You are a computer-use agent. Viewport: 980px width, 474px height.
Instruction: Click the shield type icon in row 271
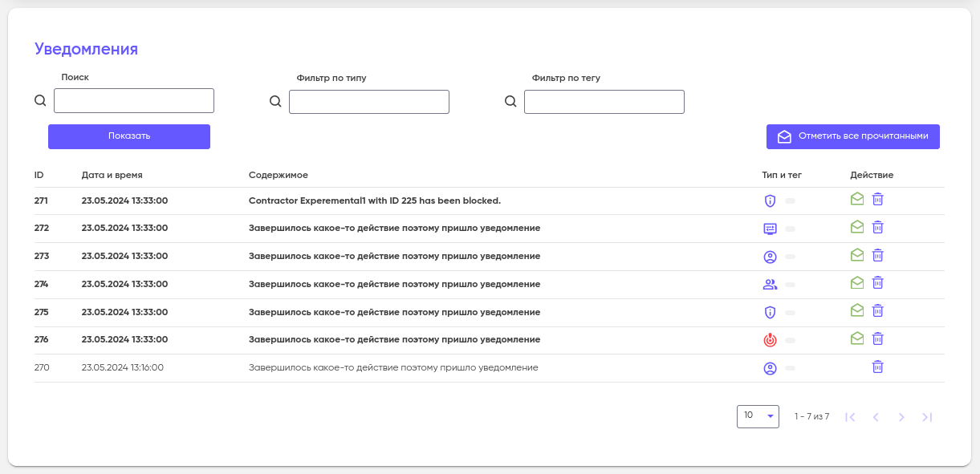click(770, 201)
